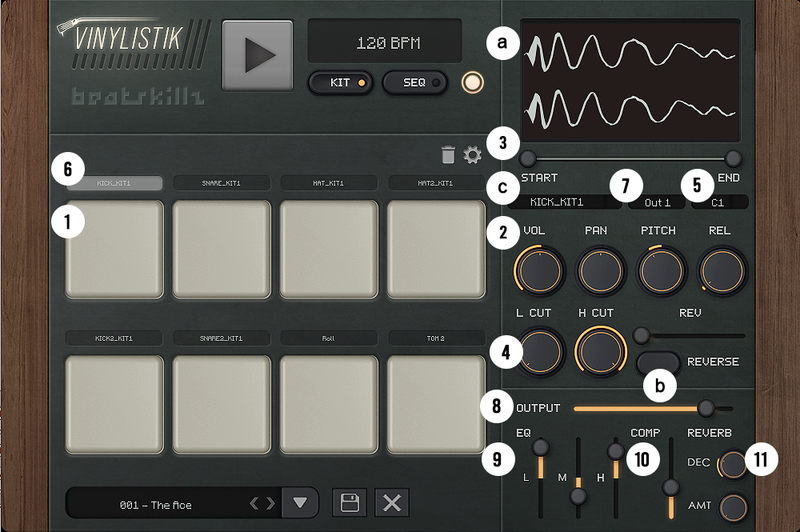Open the Out 1 output selector

(x=657, y=202)
